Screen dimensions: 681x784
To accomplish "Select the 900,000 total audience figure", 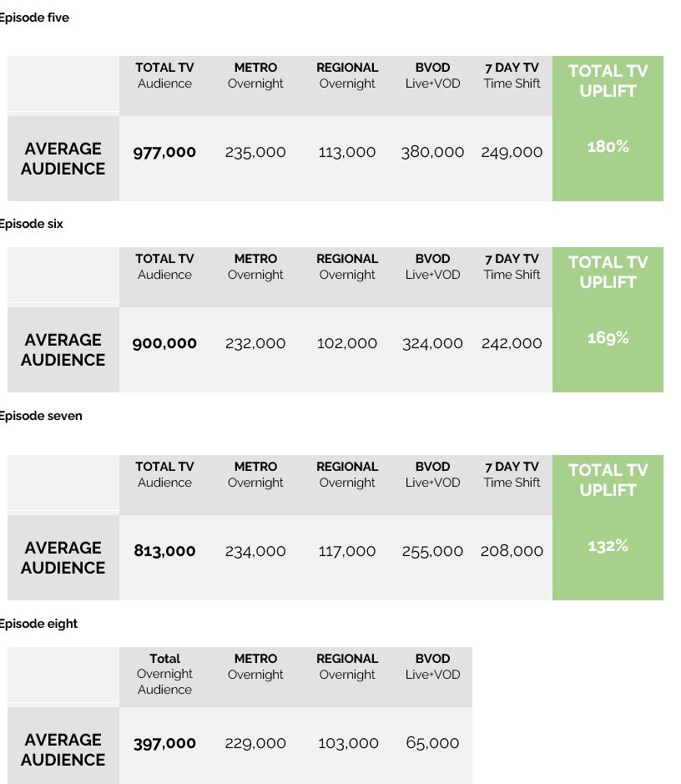I will click(x=164, y=343).
